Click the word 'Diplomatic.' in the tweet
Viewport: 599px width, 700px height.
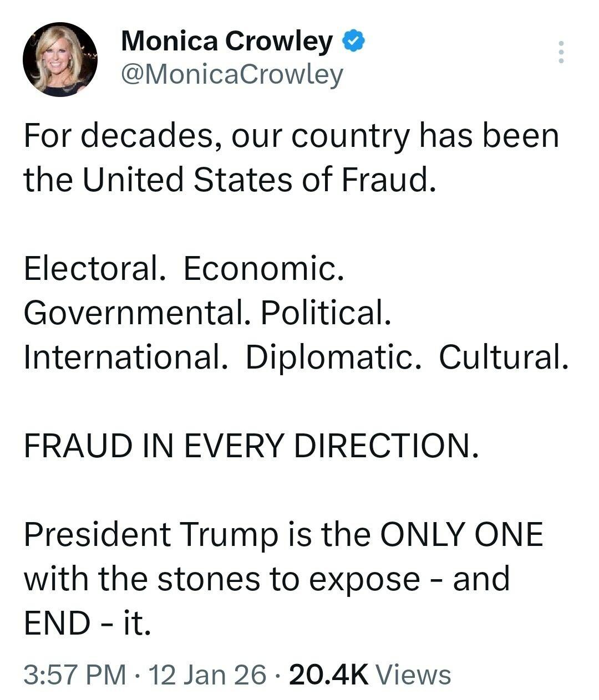329,357
